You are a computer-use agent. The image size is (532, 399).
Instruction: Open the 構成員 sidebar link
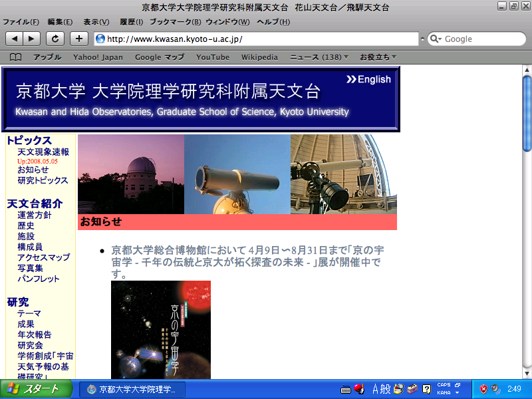coord(30,247)
